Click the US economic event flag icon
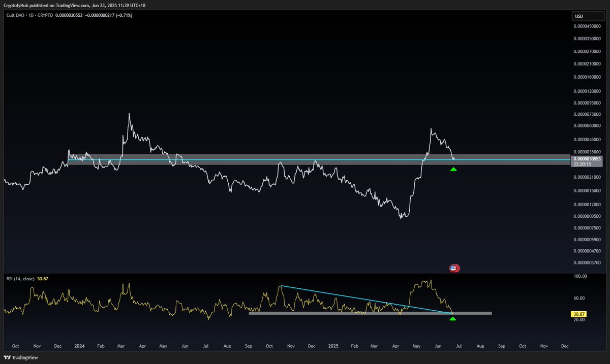 click(453, 268)
